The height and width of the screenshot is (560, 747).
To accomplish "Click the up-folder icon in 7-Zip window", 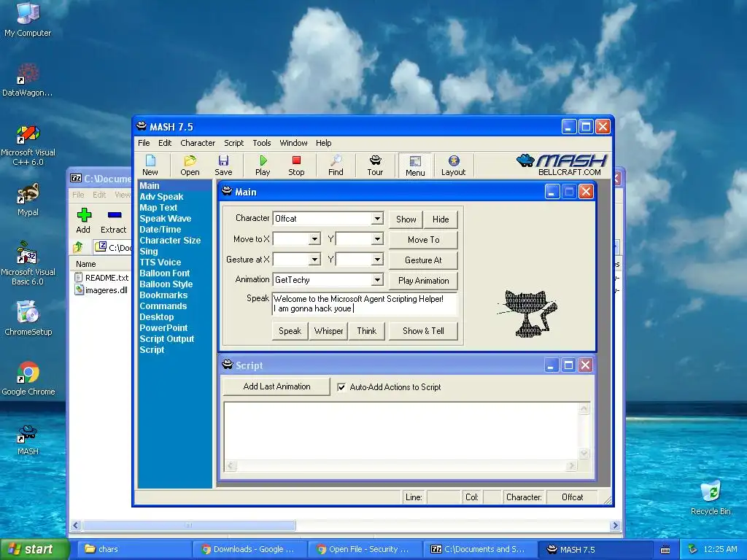I will 78,247.
